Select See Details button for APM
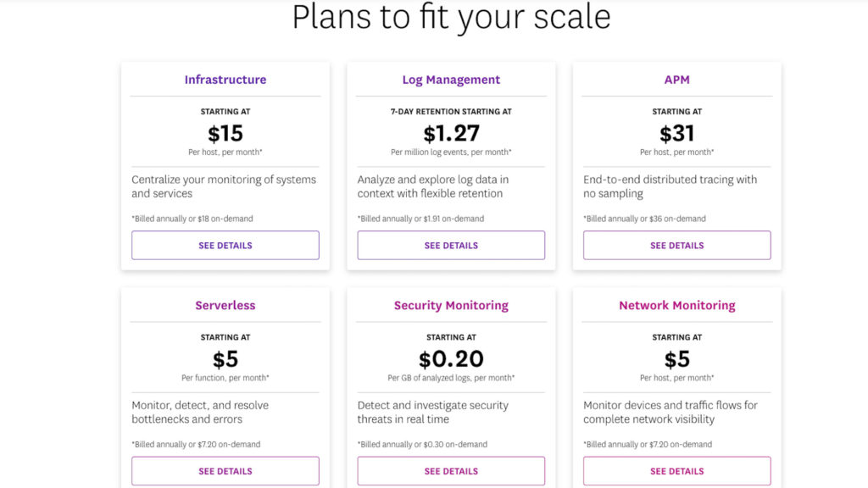Screen dimensions: 868x488 click(677, 245)
